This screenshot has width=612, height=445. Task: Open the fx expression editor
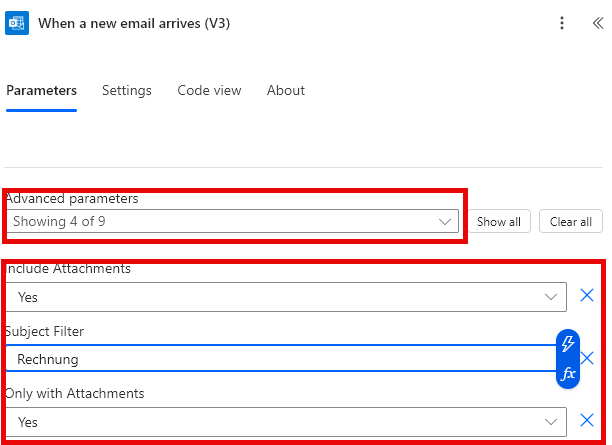pos(568,374)
